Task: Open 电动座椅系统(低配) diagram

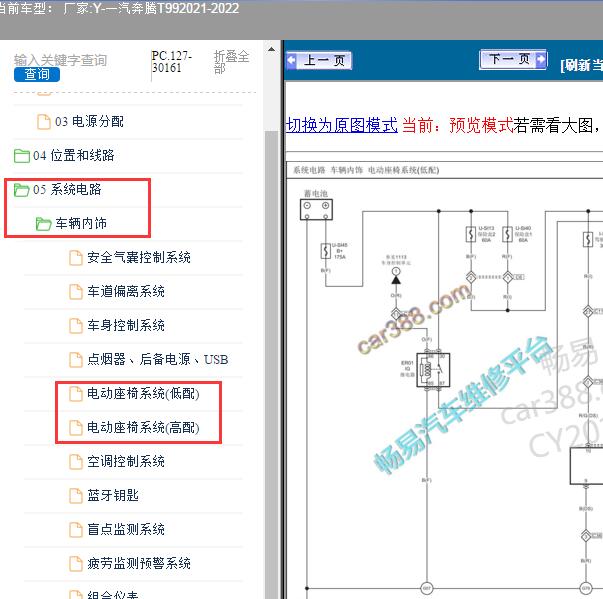Action: [143, 393]
